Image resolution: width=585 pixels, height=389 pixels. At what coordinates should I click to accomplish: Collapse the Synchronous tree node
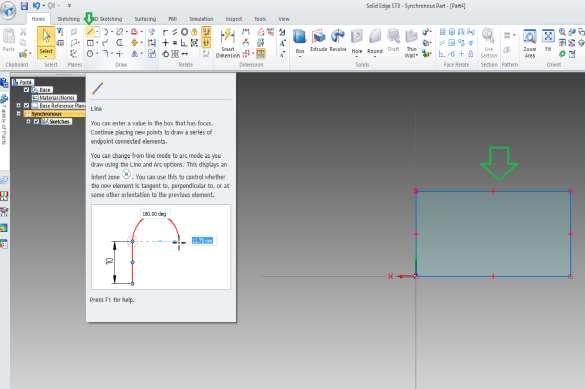18,114
